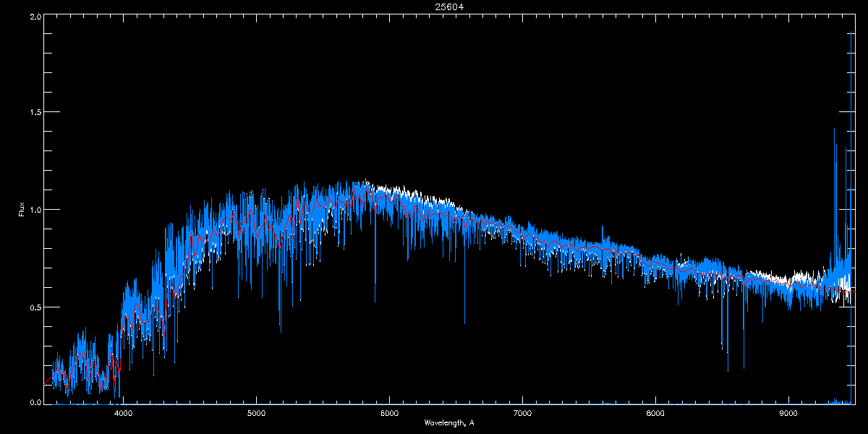Screen dimensions: 868x434
Task: Click the plot title 25604
Action: [449, 7]
